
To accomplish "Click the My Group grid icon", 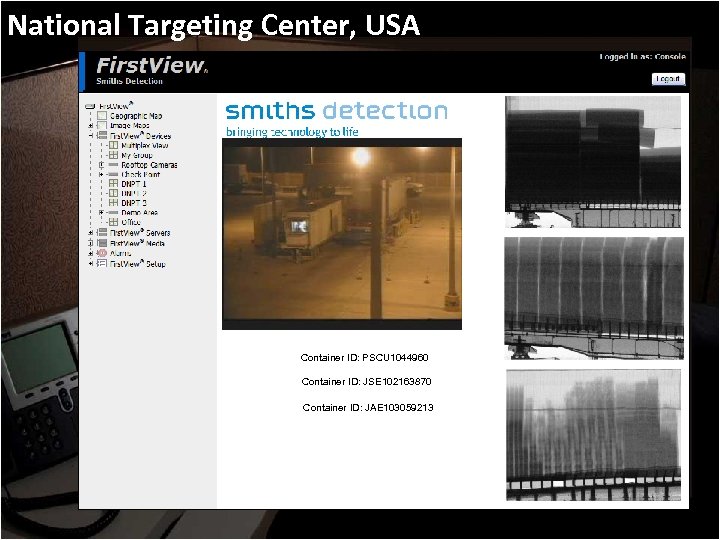I will [x=113, y=155].
